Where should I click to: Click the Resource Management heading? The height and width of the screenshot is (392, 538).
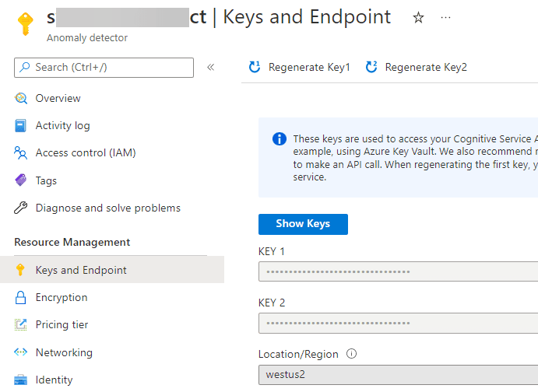pyautogui.click(x=72, y=242)
